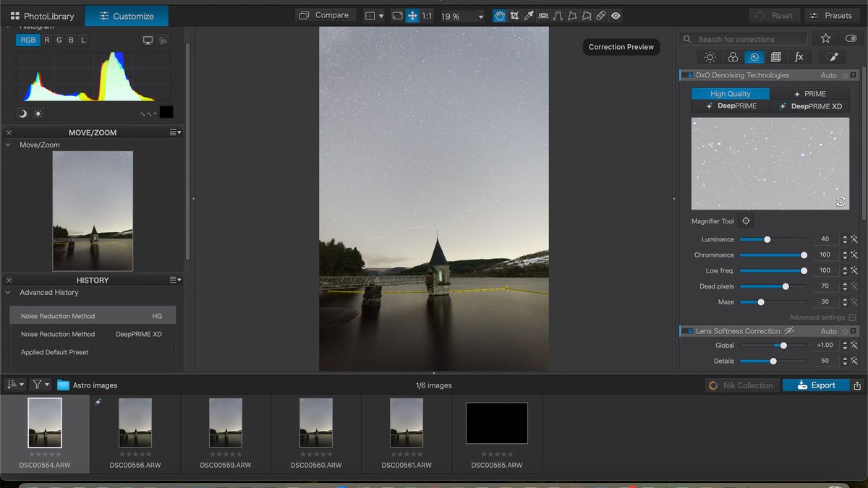
Task: Show shadow clipping moon icon
Action: (x=22, y=114)
